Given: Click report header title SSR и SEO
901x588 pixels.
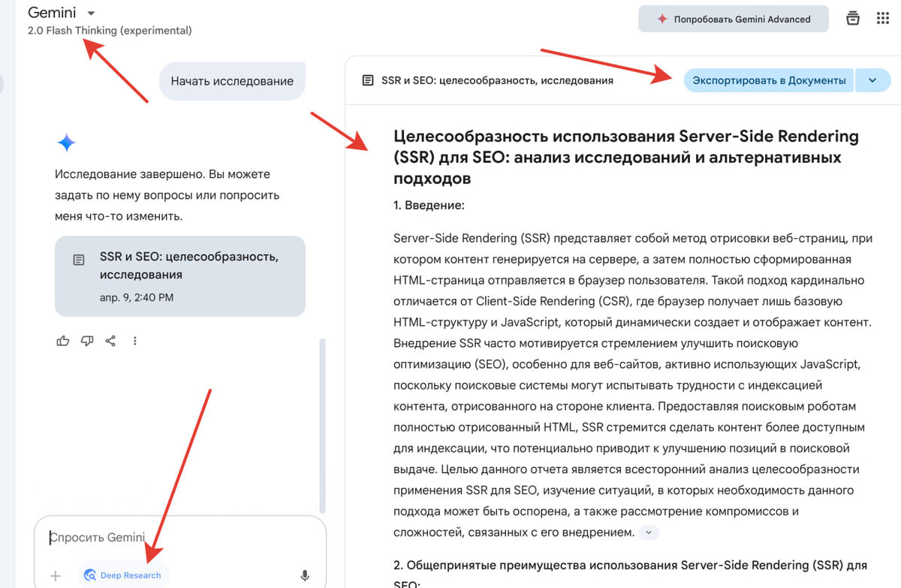Looking at the screenshot, I should click(x=497, y=80).
